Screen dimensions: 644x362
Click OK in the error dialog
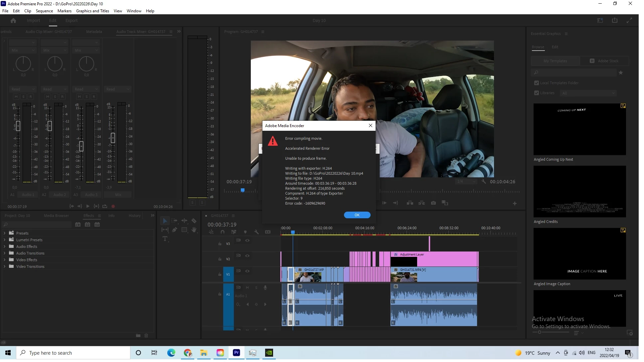coord(357,215)
